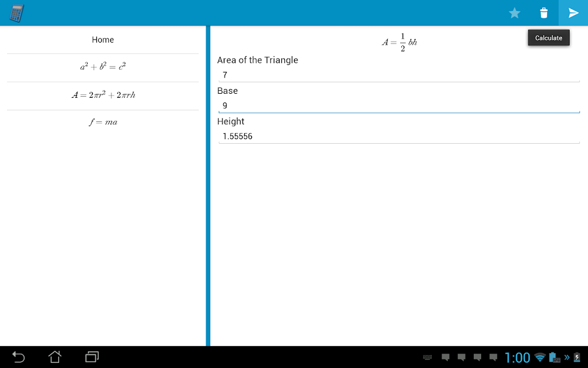
Task: Tap the Calculate send arrow icon
Action: [x=574, y=13]
